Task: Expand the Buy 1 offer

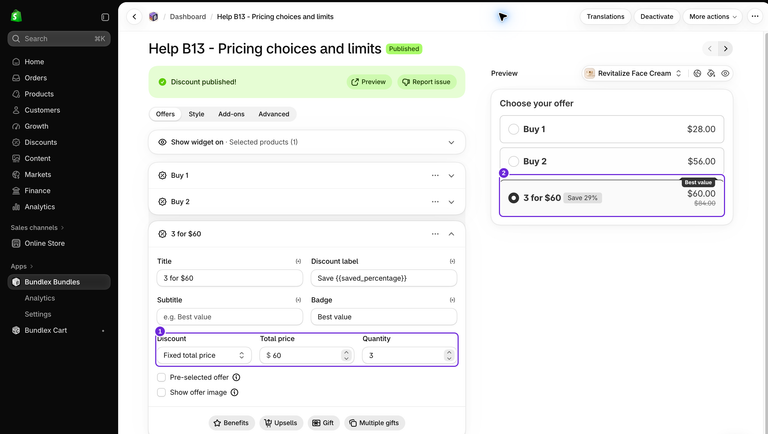Action: tap(451, 175)
